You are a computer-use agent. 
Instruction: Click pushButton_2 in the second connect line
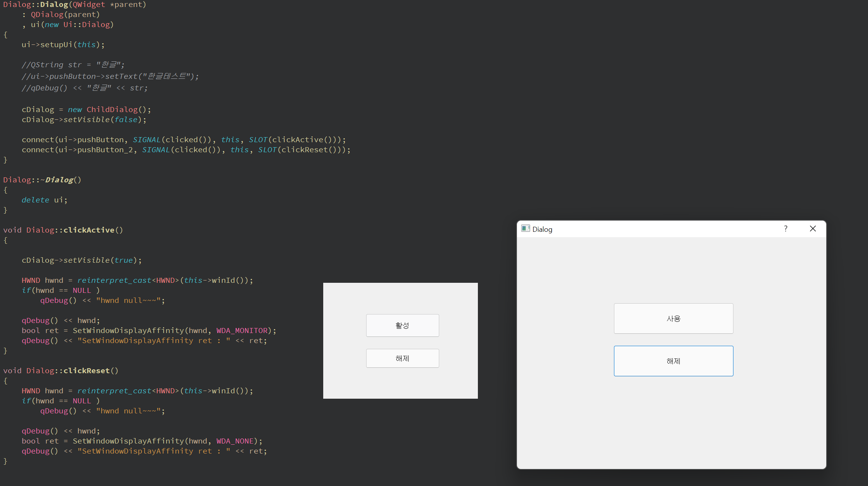(x=105, y=150)
